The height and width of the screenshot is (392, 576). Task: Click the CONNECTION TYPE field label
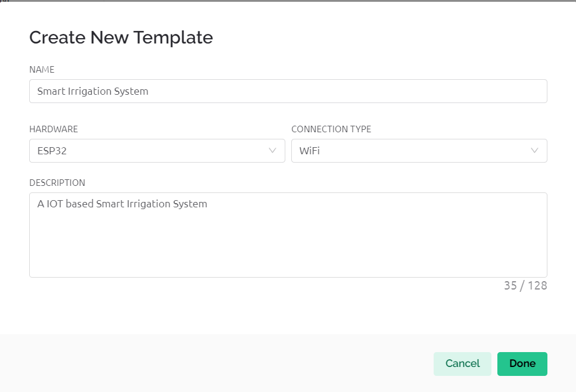[x=331, y=129]
